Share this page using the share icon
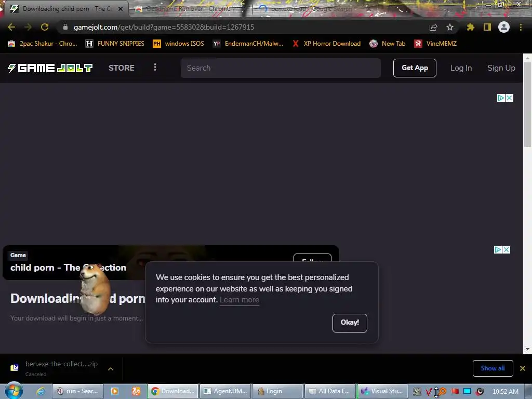This screenshot has height=399, width=532. pyautogui.click(x=433, y=27)
